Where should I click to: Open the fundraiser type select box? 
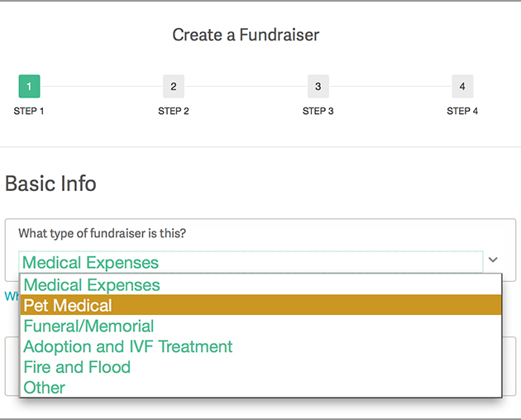click(x=251, y=263)
